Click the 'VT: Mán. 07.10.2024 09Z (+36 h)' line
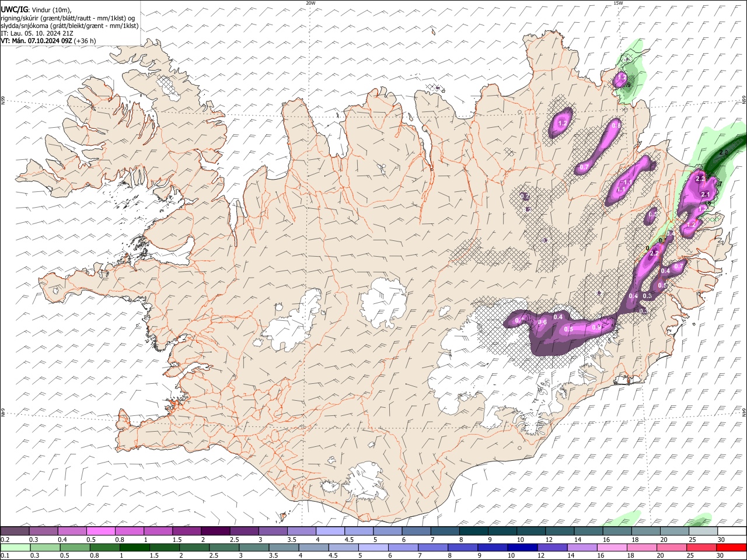 48,41
